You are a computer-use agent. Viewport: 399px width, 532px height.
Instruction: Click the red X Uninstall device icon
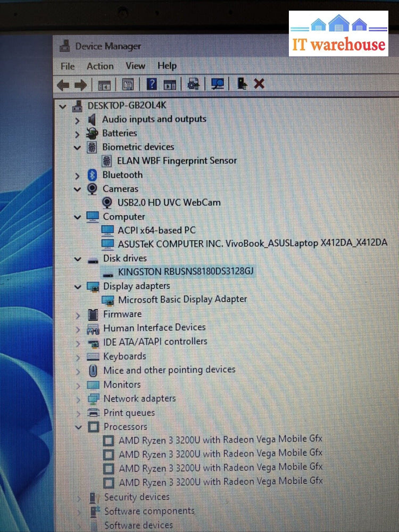[x=259, y=84]
